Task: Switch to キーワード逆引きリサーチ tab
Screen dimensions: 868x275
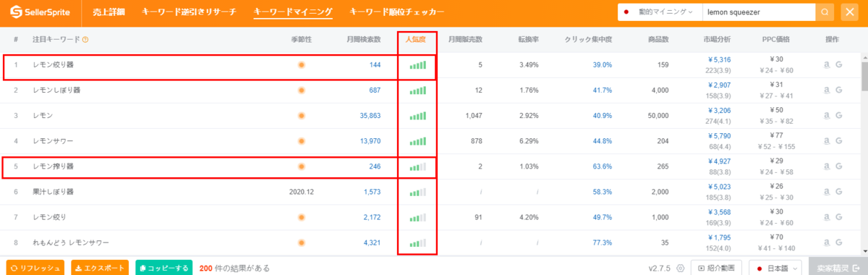Action: (x=190, y=12)
